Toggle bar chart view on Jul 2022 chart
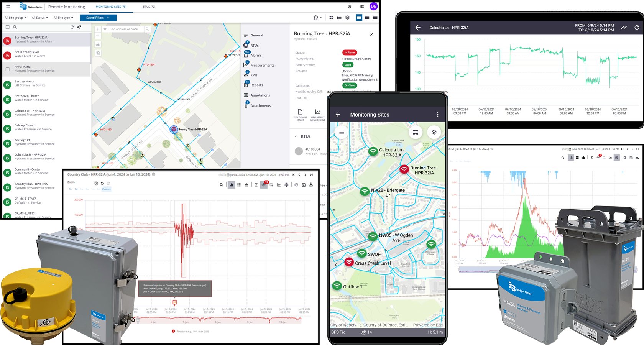Screen dimensions: 644x345 pyautogui.click(x=571, y=158)
